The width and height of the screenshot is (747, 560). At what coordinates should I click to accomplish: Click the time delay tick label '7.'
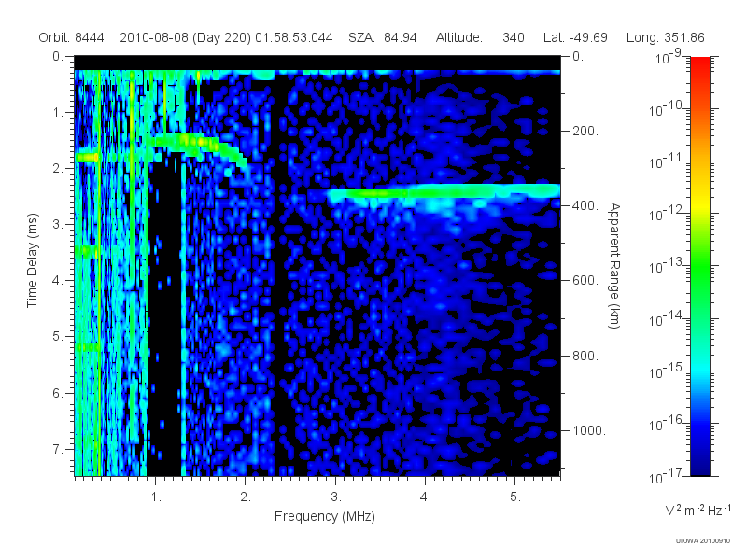click(x=58, y=449)
